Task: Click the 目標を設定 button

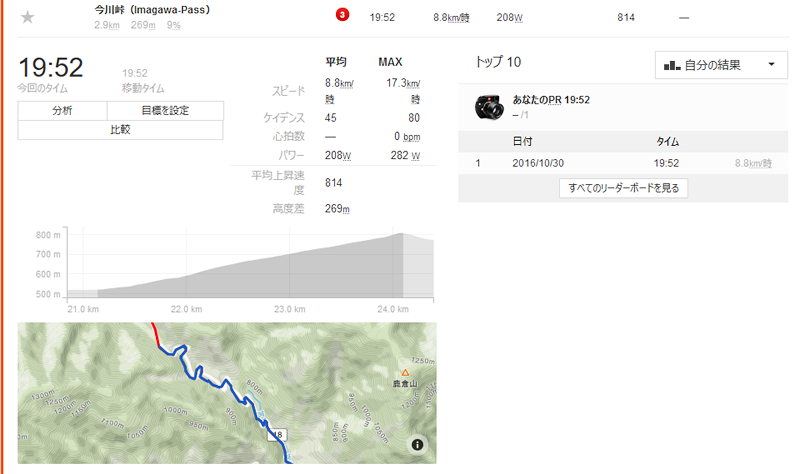Action: 165,110
